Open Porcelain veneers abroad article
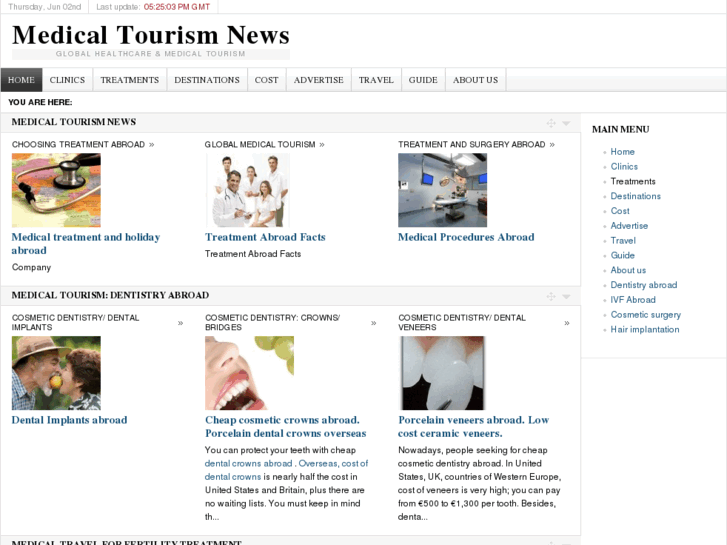This screenshot has height=545, width=727. point(473,426)
